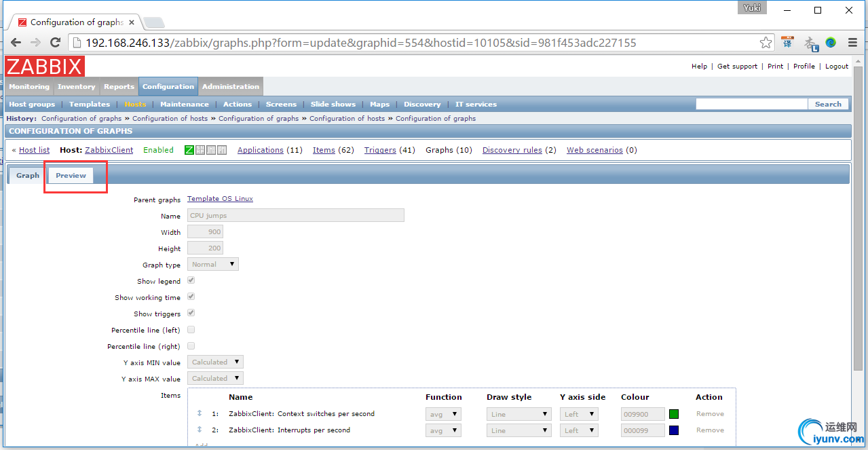Bookmark this page with the star icon
Image resolution: width=868 pixels, height=450 pixels.
pyautogui.click(x=766, y=43)
